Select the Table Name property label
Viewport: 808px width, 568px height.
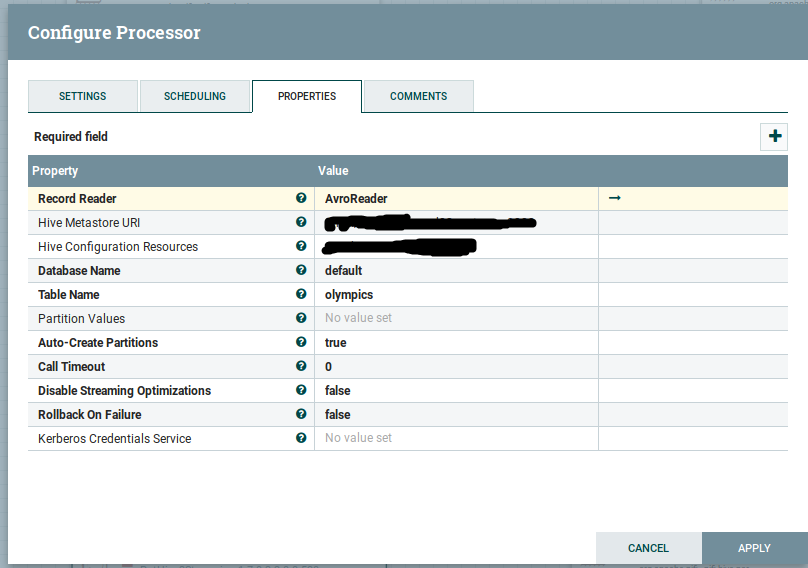[x=69, y=294]
